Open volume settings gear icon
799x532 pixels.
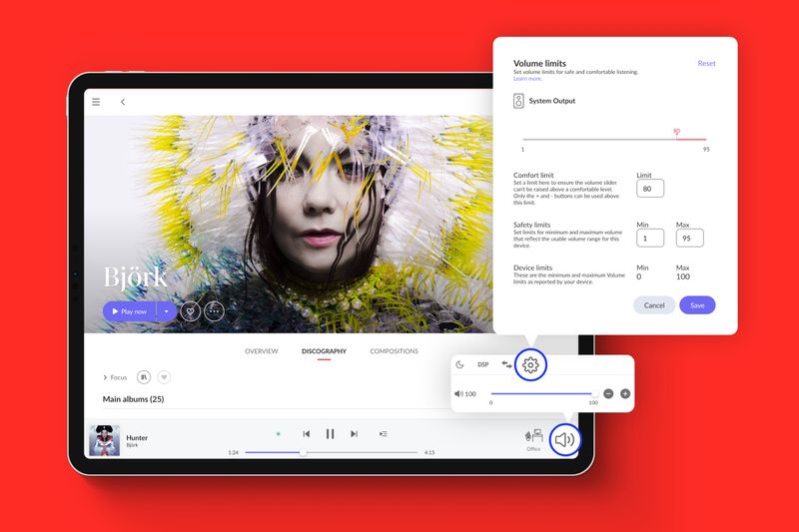[530, 365]
